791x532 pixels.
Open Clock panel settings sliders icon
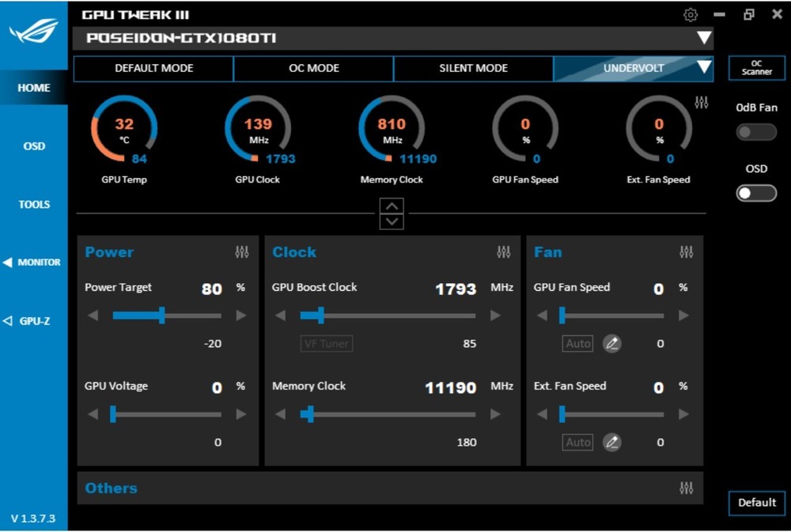[x=503, y=251]
